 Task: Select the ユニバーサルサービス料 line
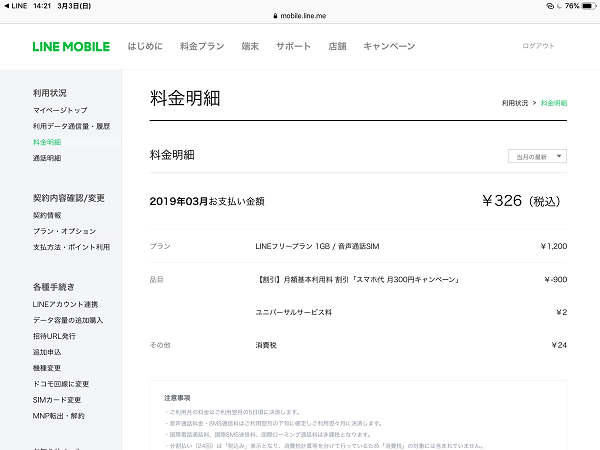(293, 312)
